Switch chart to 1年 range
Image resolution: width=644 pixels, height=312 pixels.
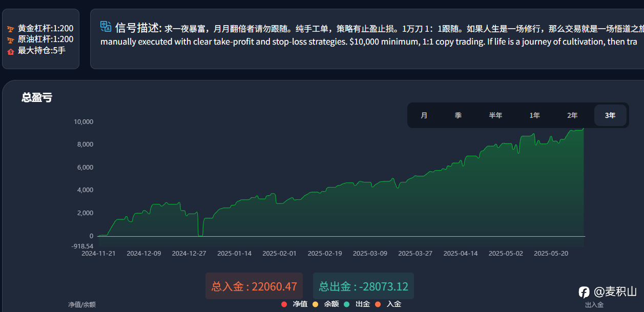click(x=534, y=115)
